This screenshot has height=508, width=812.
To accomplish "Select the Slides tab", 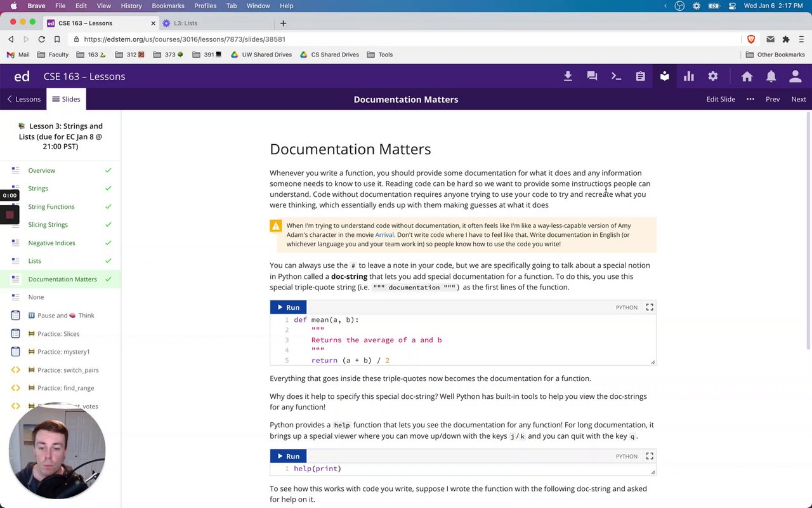I will click(x=66, y=99).
